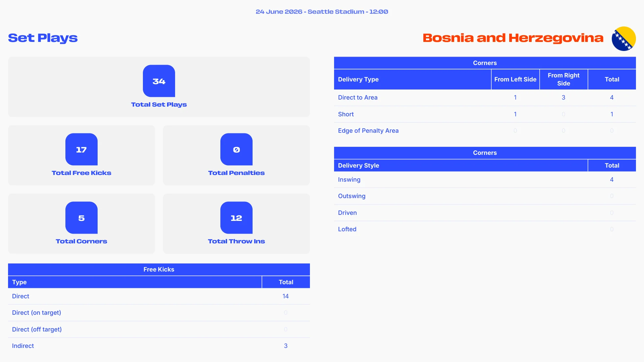Image resolution: width=644 pixels, height=362 pixels.
Task: Select the 12 Total Throw Ins badge
Action: point(236,218)
